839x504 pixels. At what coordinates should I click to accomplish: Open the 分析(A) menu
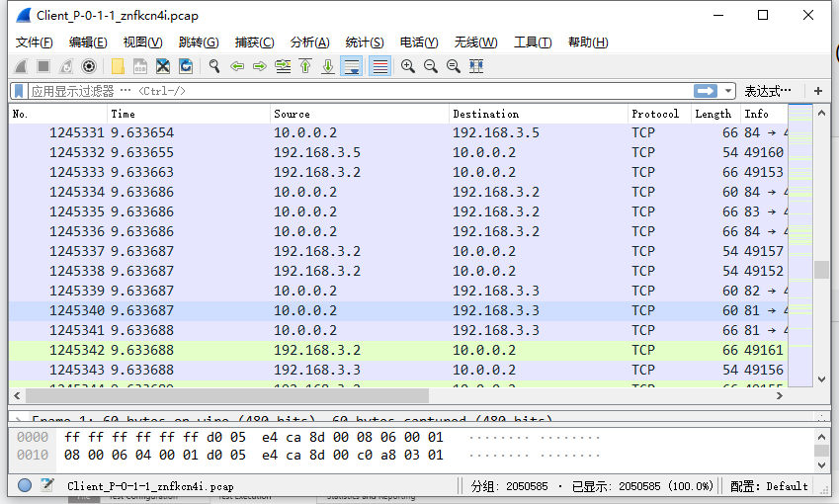(x=310, y=42)
